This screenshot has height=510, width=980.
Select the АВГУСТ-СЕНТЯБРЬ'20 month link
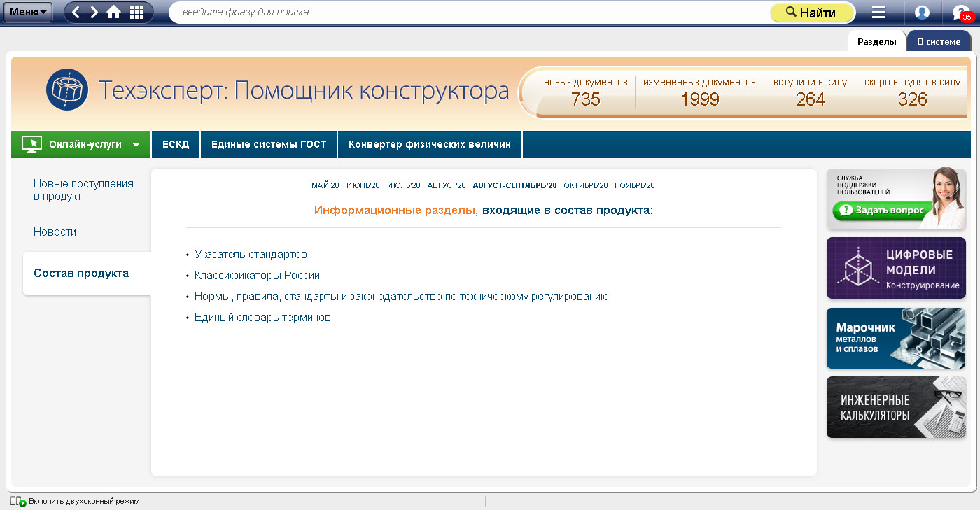pyautogui.click(x=514, y=185)
